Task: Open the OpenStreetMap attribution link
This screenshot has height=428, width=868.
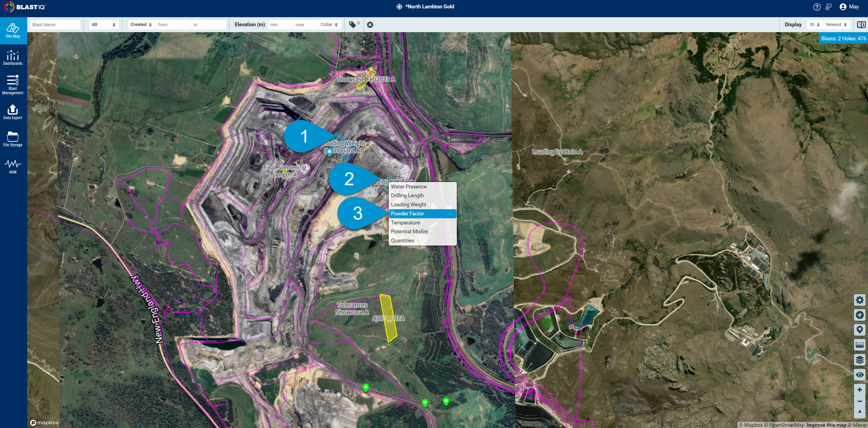Action: pyautogui.click(x=784, y=425)
